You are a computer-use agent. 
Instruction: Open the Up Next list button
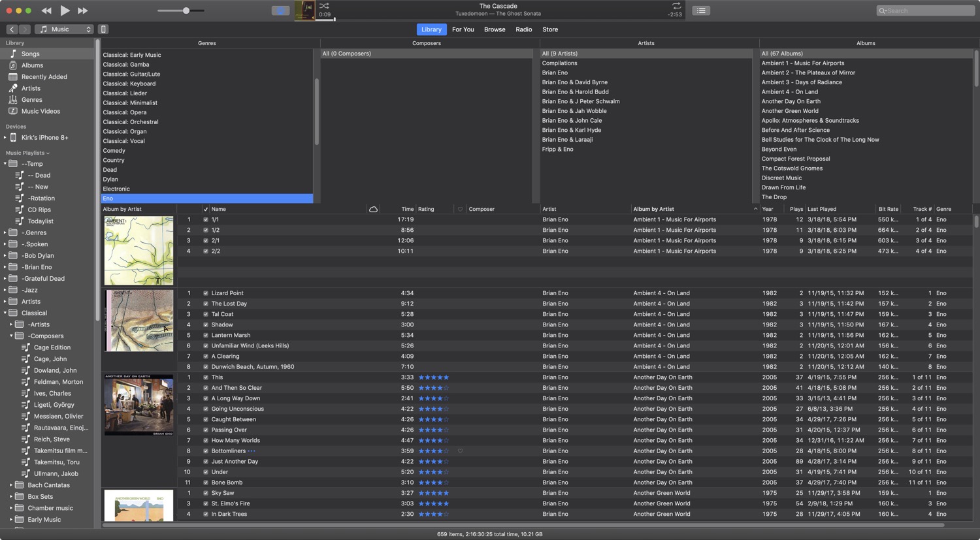click(701, 10)
